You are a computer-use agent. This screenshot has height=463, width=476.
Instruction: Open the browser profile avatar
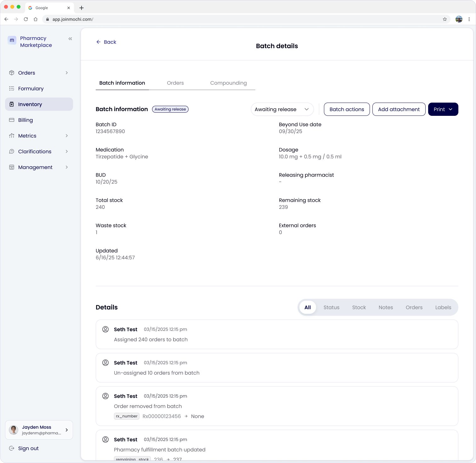(x=459, y=19)
